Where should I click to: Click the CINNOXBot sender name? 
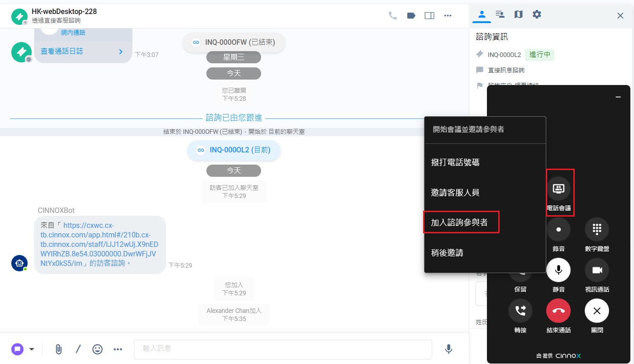[x=56, y=210]
